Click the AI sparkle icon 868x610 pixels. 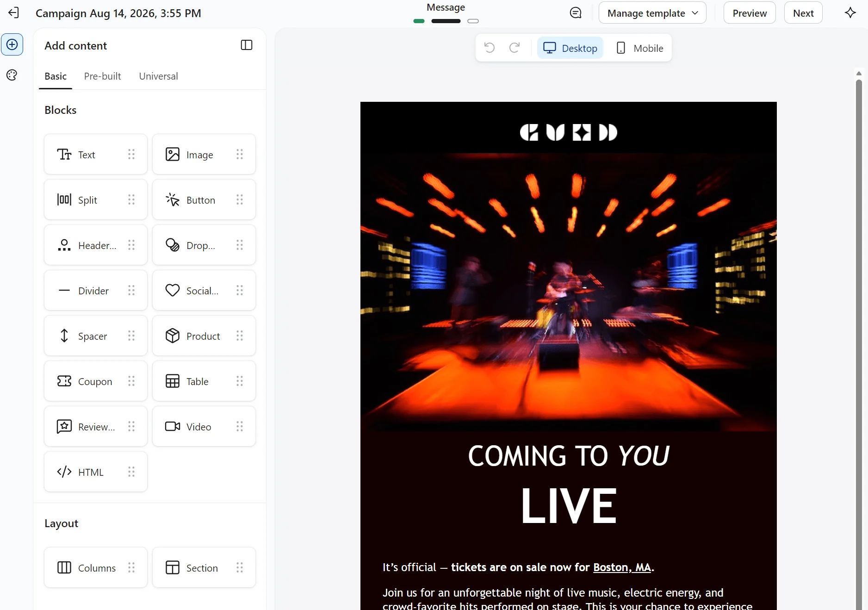[850, 13]
